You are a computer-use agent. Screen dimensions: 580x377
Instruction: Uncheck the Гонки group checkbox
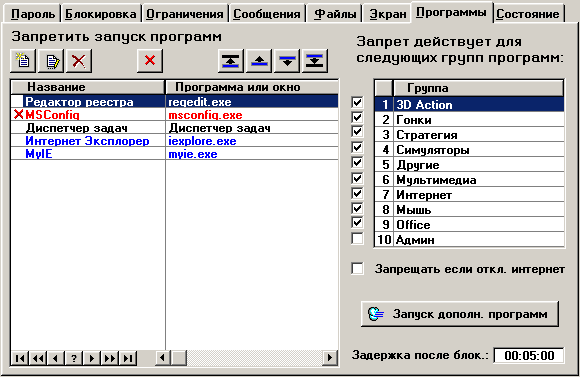click(357, 118)
